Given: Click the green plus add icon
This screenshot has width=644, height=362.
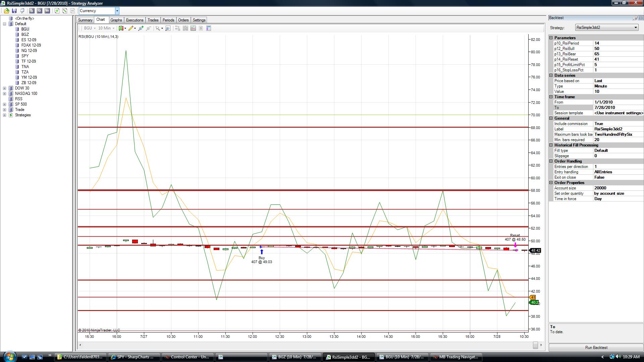Looking at the screenshot, I should (57, 11).
